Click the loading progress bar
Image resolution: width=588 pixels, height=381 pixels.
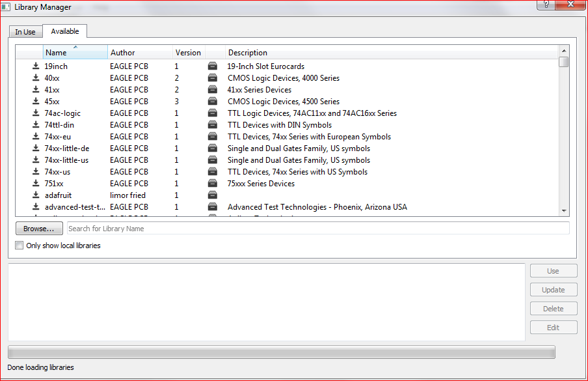pos(281,352)
